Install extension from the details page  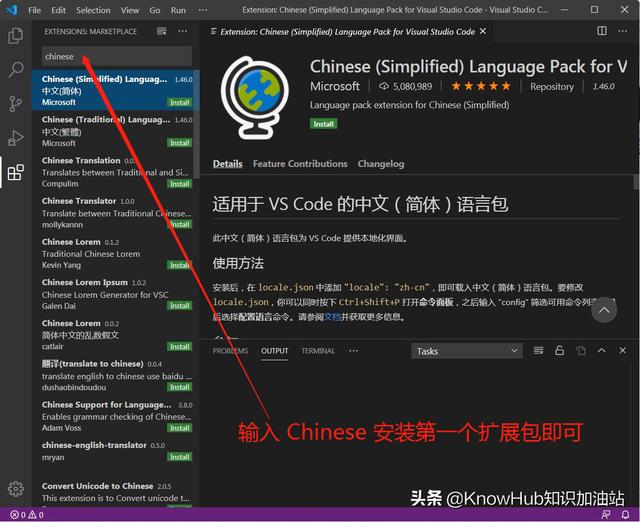(324, 124)
